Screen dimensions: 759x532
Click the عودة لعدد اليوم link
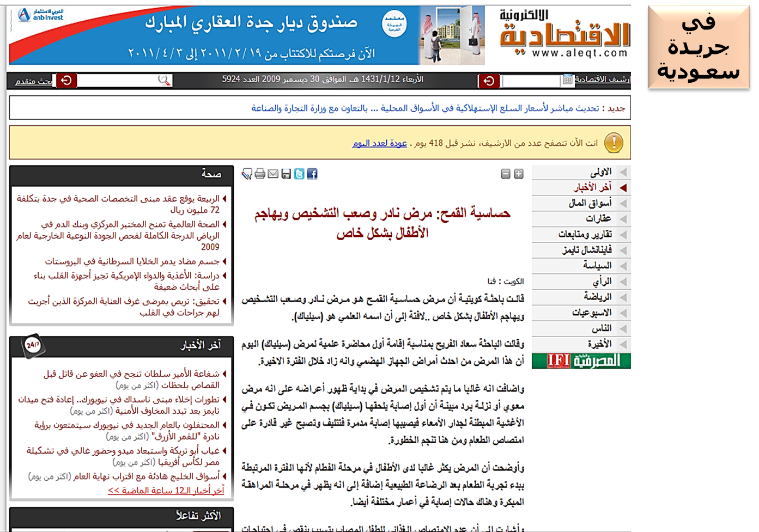tap(380, 143)
